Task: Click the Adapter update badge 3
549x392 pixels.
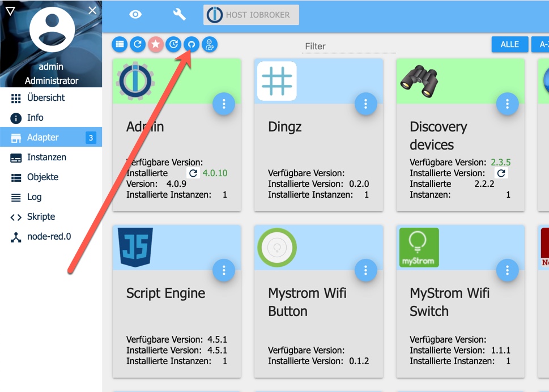Action: point(91,138)
